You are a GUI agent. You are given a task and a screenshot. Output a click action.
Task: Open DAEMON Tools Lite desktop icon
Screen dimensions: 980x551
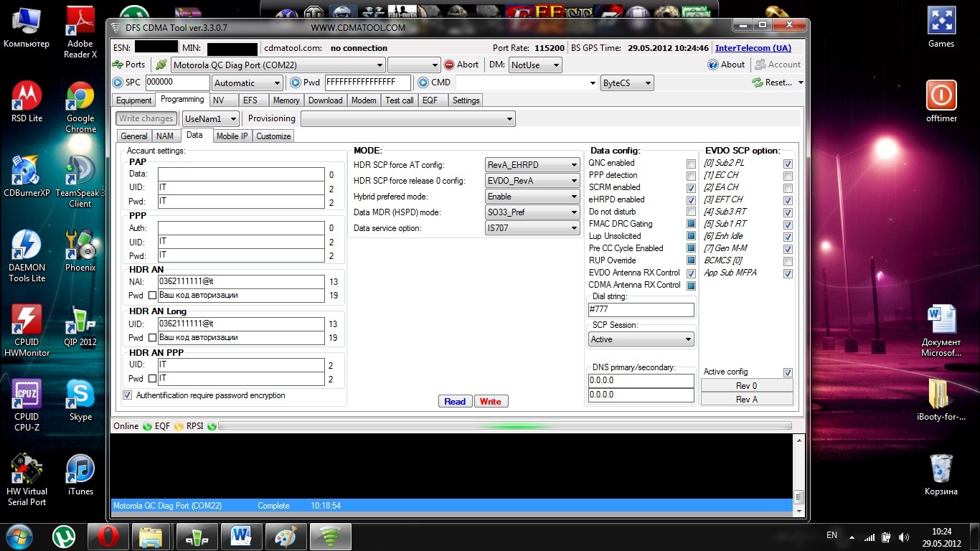click(27, 256)
